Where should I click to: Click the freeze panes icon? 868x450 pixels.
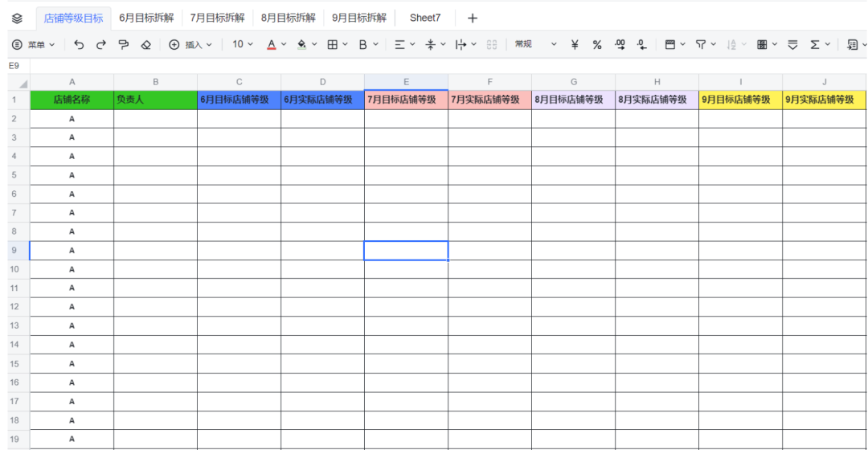click(x=669, y=45)
